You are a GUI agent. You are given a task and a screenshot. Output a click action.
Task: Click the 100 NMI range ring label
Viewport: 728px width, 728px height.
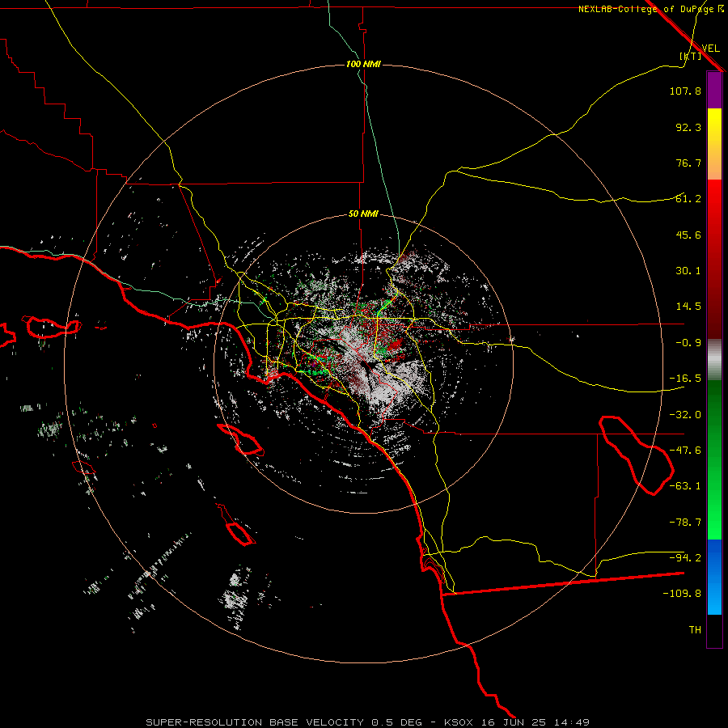point(363,64)
